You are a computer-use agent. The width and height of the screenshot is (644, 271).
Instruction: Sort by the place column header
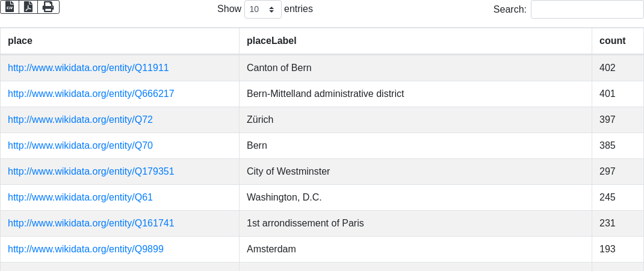tap(20, 41)
